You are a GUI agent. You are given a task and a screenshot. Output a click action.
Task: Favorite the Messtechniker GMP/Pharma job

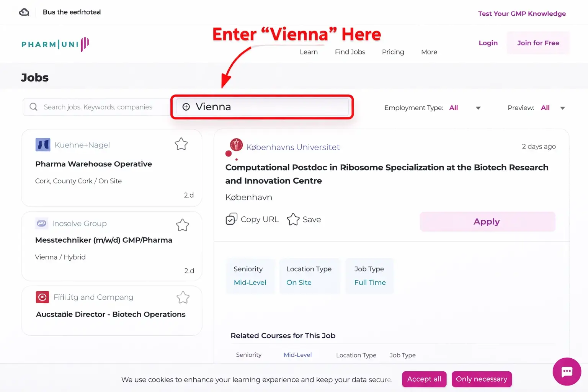click(x=183, y=225)
